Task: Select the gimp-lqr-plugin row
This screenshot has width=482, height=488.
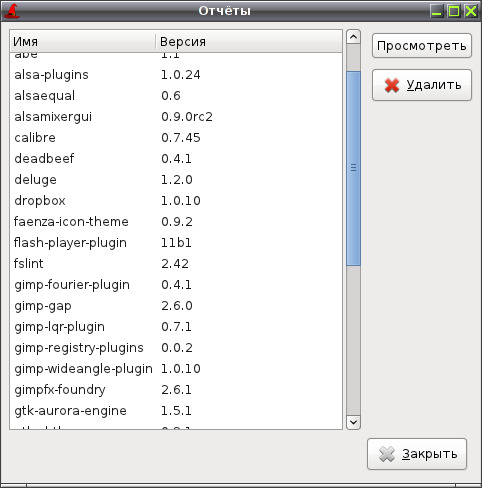Action: 176,327
